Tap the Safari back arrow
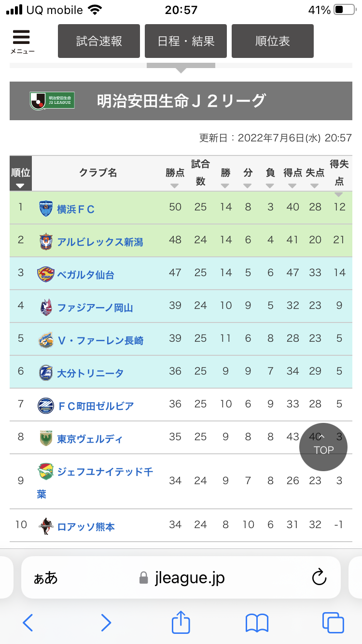The width and height of the screenshot is (362, 644). (x=28, y=623)
